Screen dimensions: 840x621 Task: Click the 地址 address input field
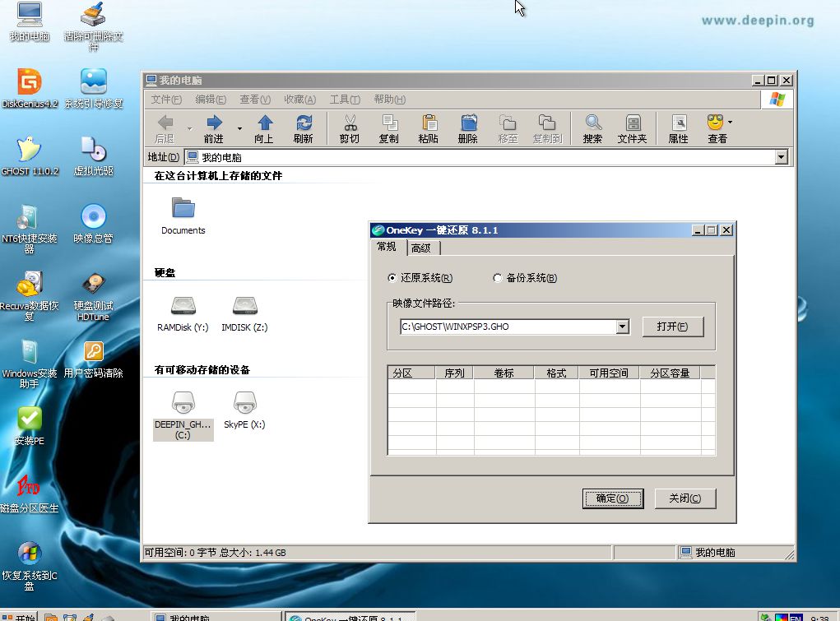pyautogui.click(x=480, y=157)
